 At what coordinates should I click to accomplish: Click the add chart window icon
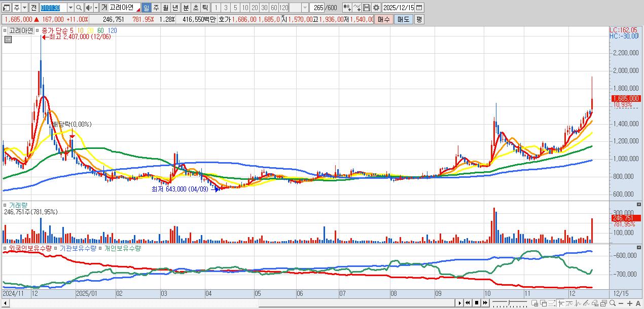coord(535,303)
